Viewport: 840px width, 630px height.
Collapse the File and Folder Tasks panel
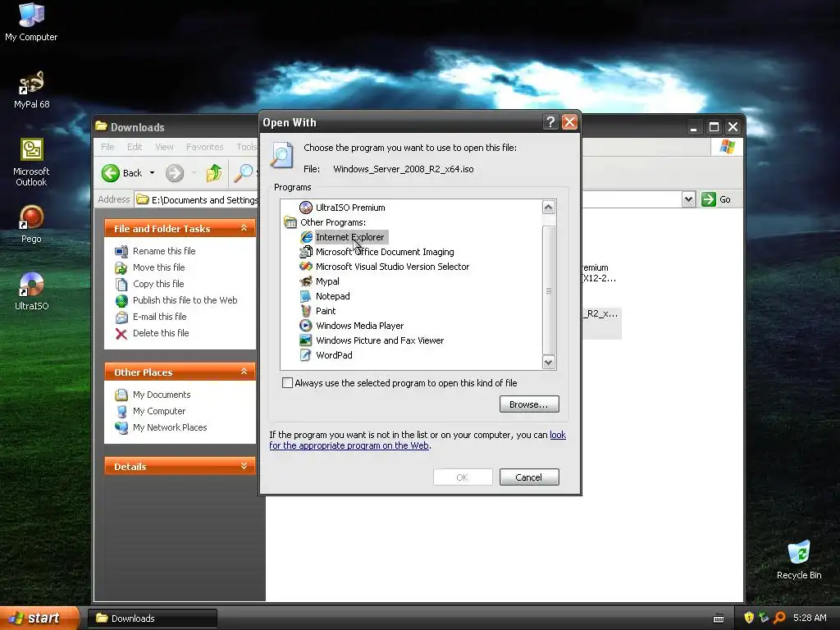click(x=244, y=228)
